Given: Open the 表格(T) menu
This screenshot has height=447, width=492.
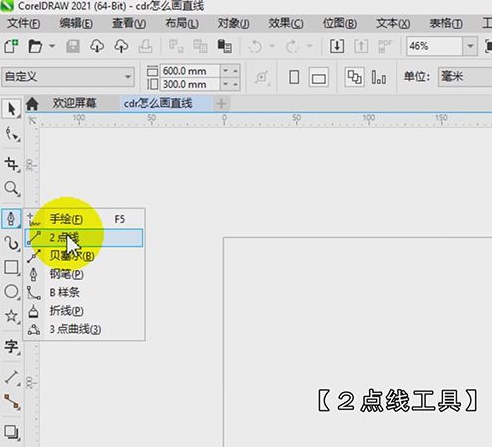Looking at the screenshot, I should pos(446,23).
